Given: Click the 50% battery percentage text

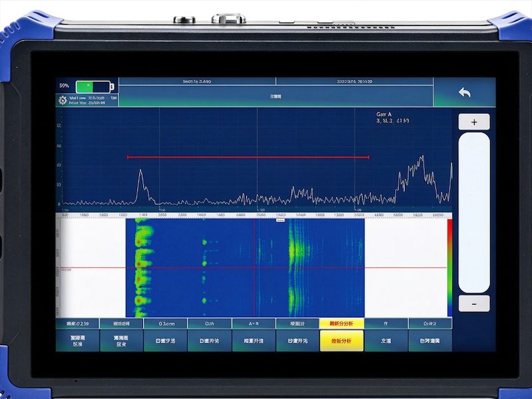Looking at the screenshot, I should [64, 86].
